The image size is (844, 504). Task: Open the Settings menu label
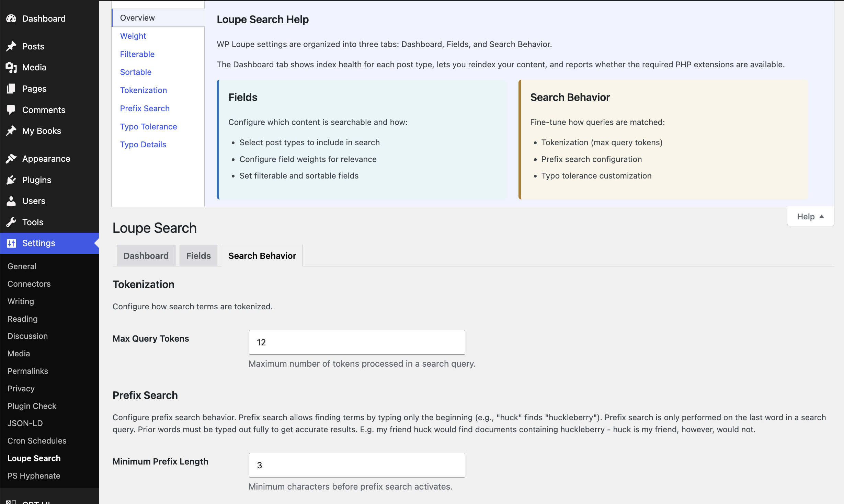click(38, 243)
